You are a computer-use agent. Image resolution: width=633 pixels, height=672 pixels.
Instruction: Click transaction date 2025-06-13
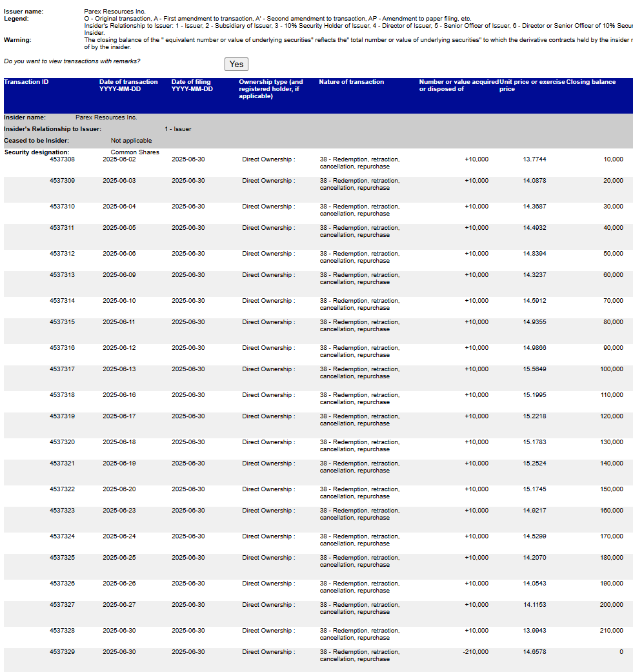[119, 369]
